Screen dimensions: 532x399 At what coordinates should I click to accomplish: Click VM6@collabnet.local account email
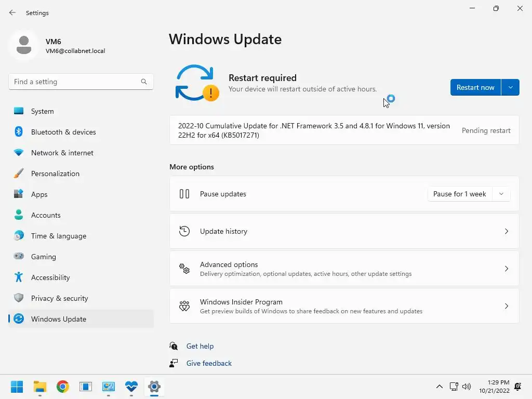click(x=75, y=51)
